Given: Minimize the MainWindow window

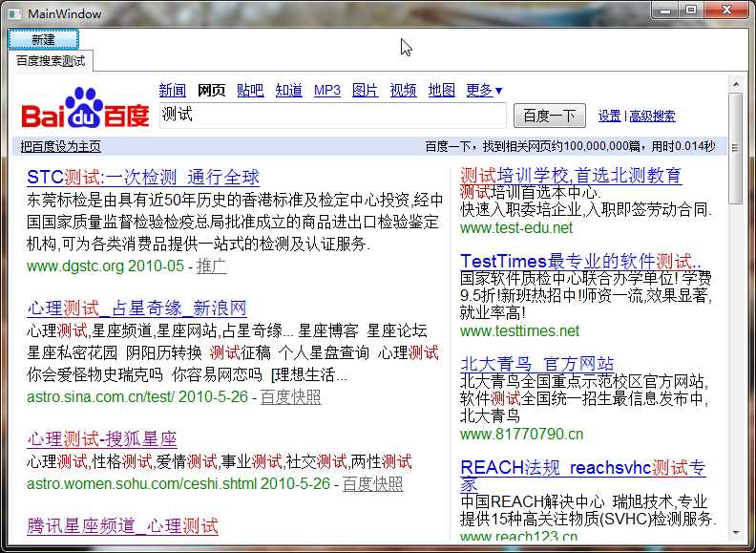Looking at the screenshot, I should tap(665, 10).
